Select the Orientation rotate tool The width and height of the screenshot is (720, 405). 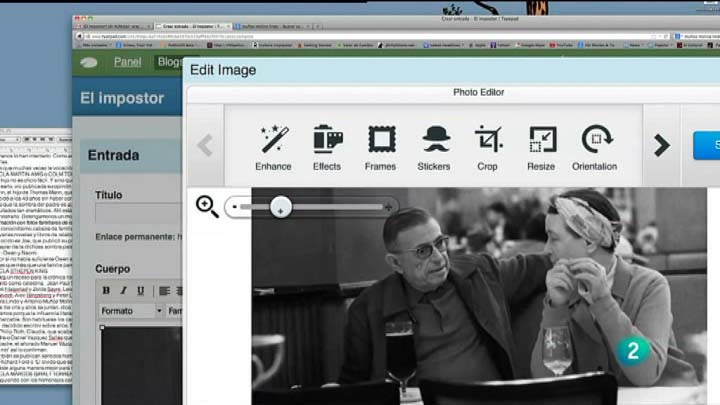coord(597,147)
